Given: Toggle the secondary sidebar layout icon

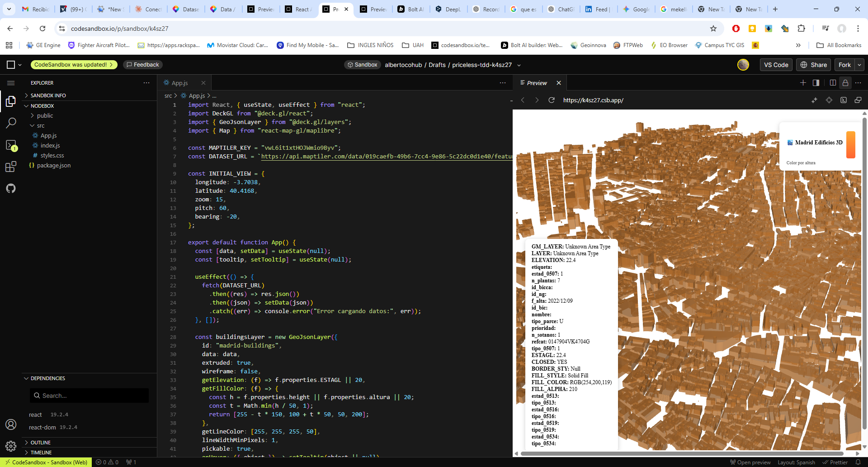Looking at the screenshot, I should pos(816,83).
